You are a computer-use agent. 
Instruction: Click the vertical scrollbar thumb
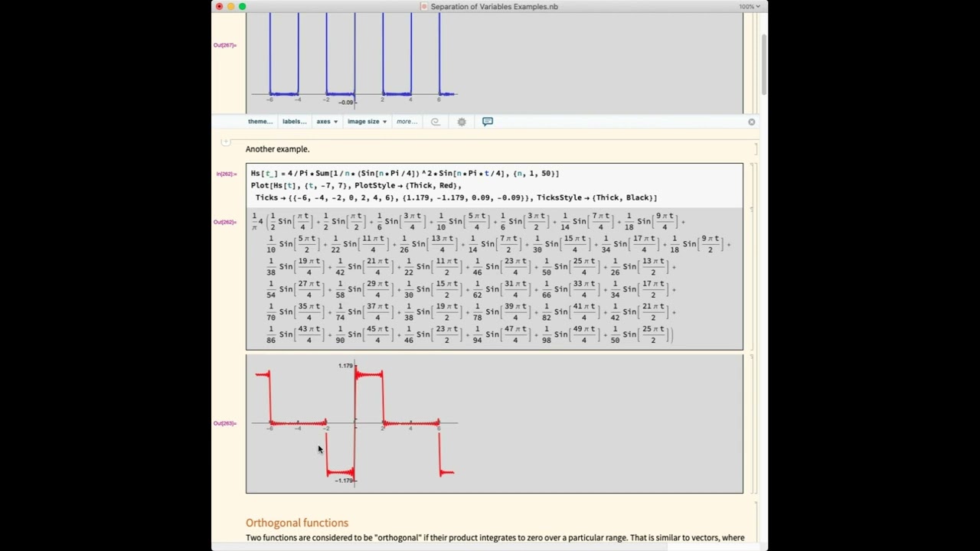(x=763, y=64)
